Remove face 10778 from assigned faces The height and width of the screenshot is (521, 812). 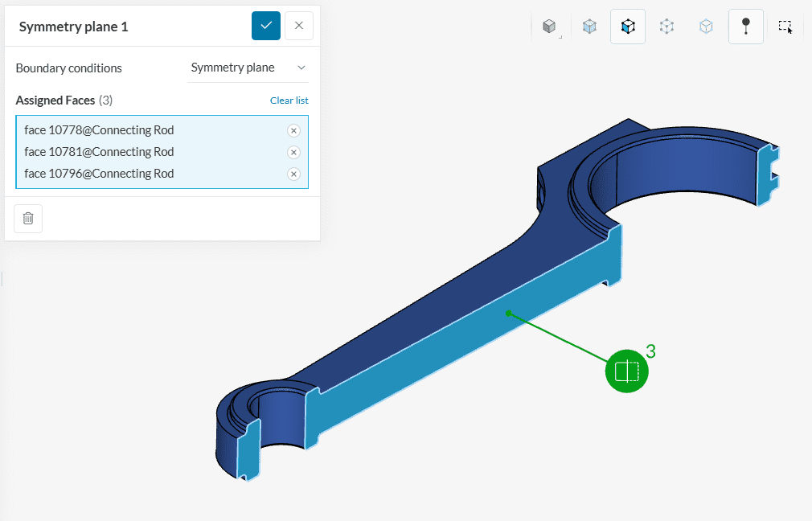pyautogui.click(x=293, y=130)
